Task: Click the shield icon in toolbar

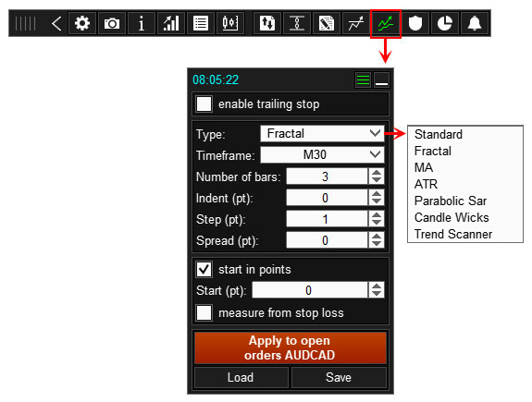Action: click(x=415, y=23)
